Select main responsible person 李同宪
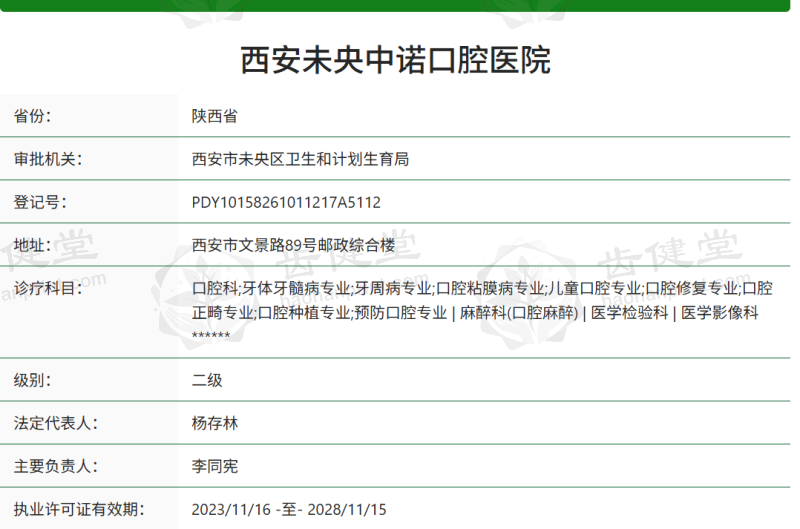This screenshot has height=529, width=800. 215,466
